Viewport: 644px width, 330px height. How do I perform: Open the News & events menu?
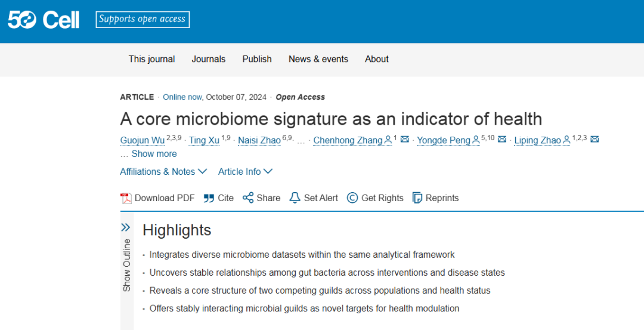[318, 59]
